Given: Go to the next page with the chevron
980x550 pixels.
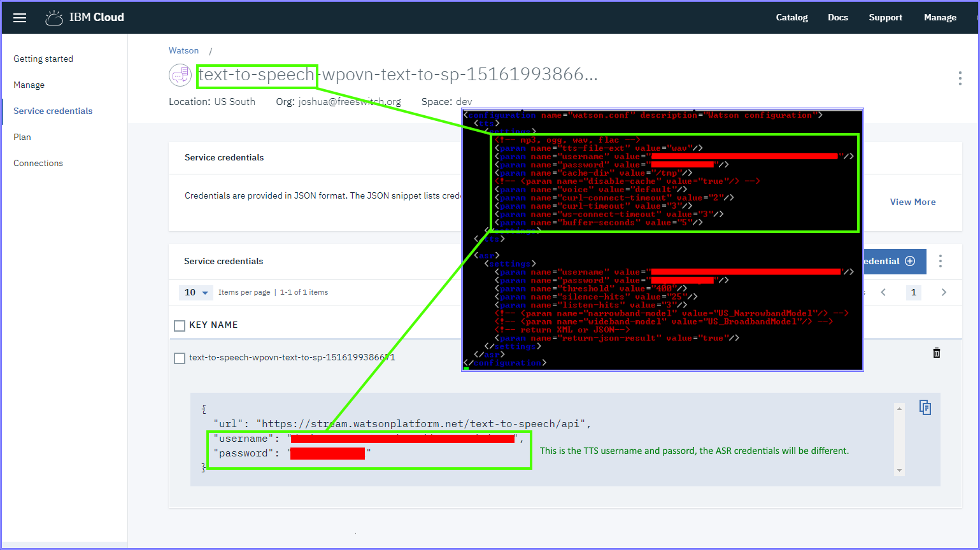Looking at the screenshot, I should (x=944, y=292).
